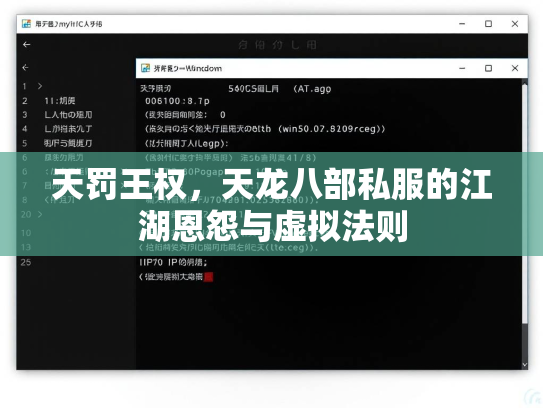Select the text "006100:8.7p"
This screenshot has height=408, width=543.
[177, 101]
